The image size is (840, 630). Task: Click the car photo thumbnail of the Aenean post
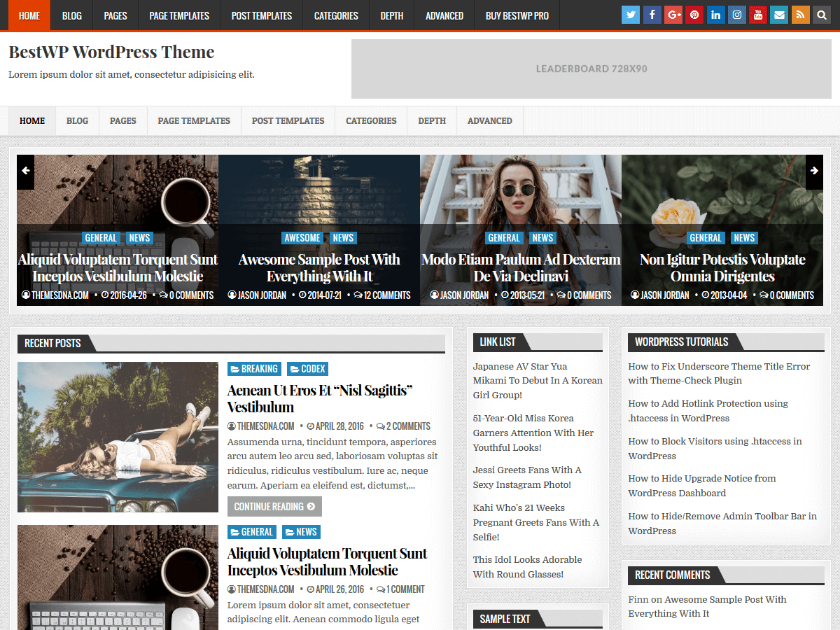tap(118, 437)
